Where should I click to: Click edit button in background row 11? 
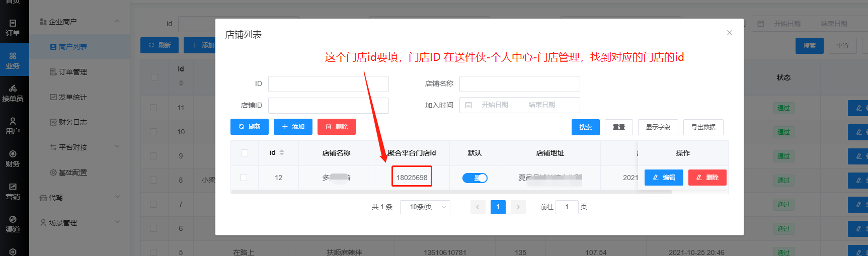[x=858, y=108]
